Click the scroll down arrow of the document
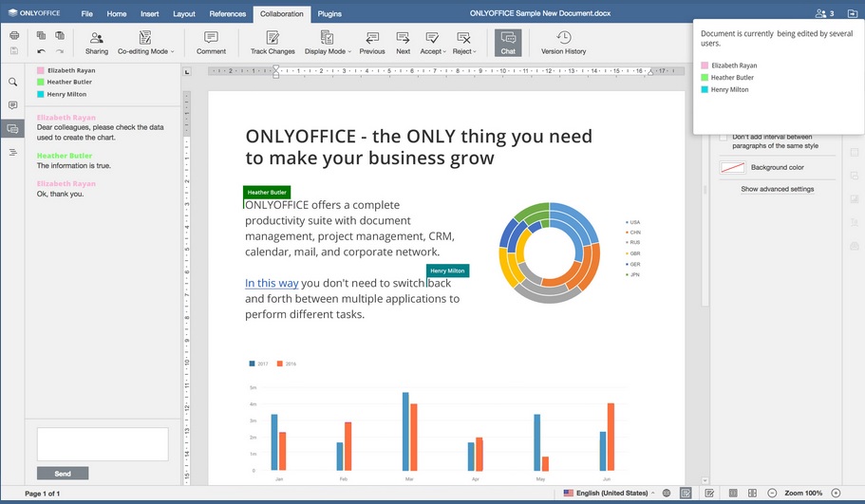The width and height of the screenshot is (865, 504). (705, 480)
